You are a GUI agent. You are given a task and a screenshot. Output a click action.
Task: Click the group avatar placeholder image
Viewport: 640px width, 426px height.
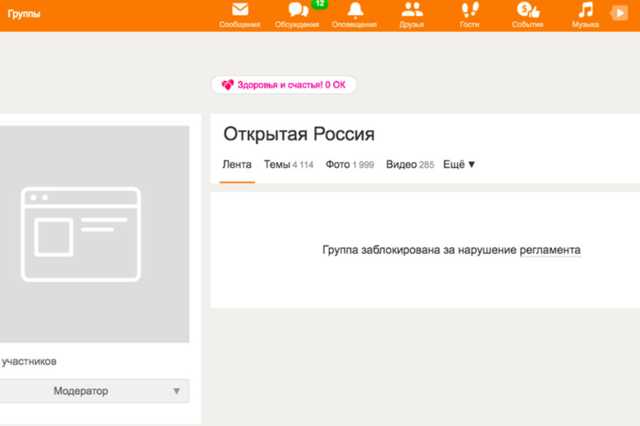pyautogui.click(x=94, y=234)
